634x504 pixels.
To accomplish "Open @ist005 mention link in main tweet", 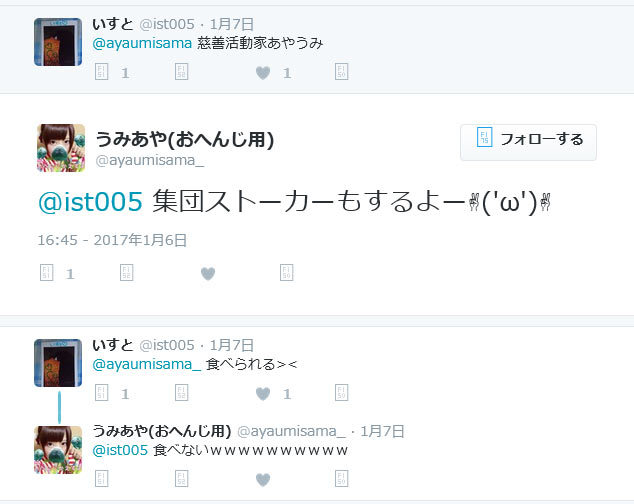I will click(x=91, y=201).
